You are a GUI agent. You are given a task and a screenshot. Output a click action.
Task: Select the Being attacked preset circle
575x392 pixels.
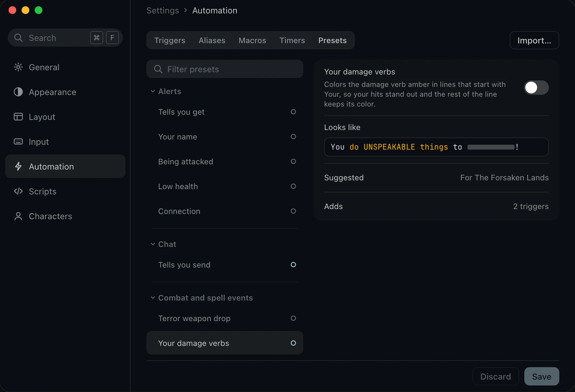point(293,161)
